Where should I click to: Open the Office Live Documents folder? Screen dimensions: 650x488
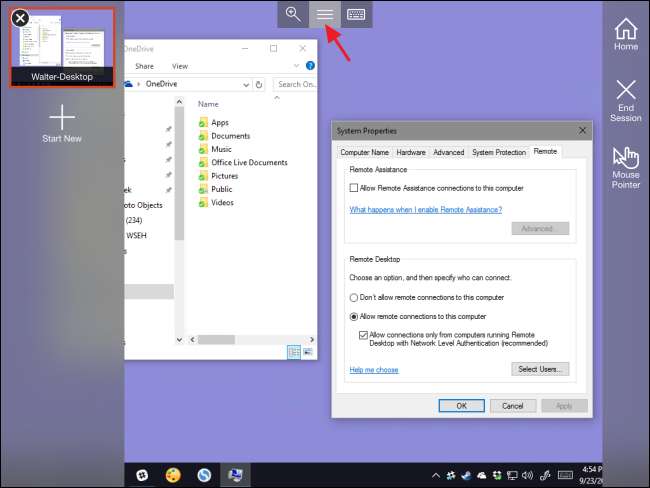point(249,162)
